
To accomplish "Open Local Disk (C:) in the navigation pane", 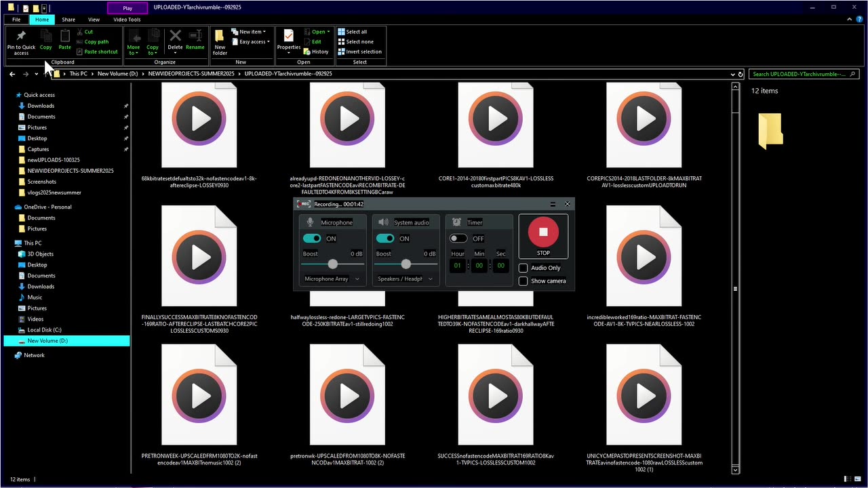I will [x=44, y=330].
